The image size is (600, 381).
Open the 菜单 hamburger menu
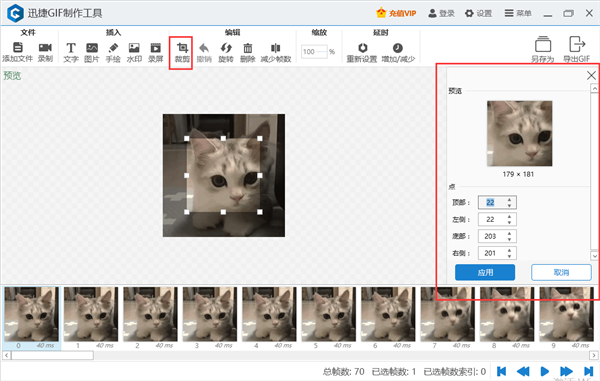tap(518, 13)
